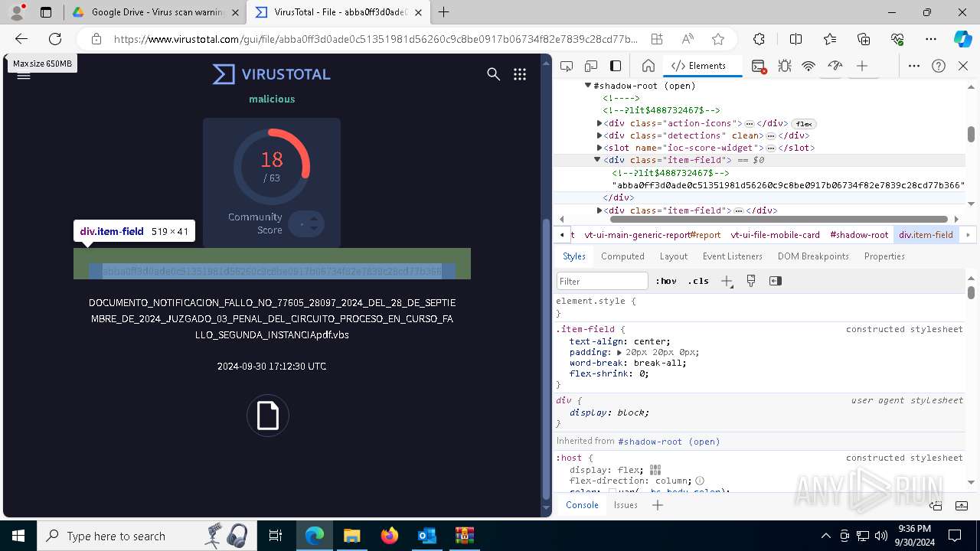The image size is (980, 551).
Task: Open VirusTotal apps grid menu
Action: point(520,74)
